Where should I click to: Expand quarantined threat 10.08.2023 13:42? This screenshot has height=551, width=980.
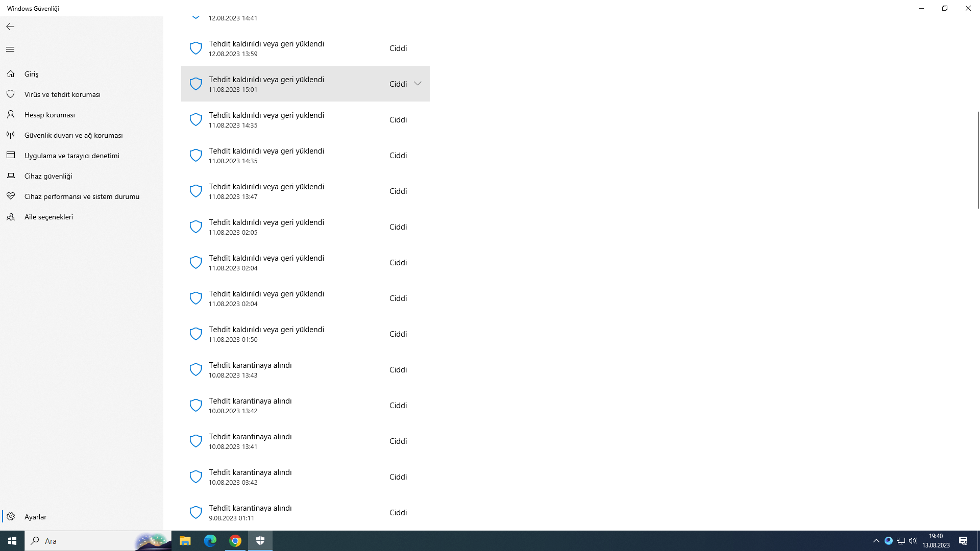pos(305,405)
